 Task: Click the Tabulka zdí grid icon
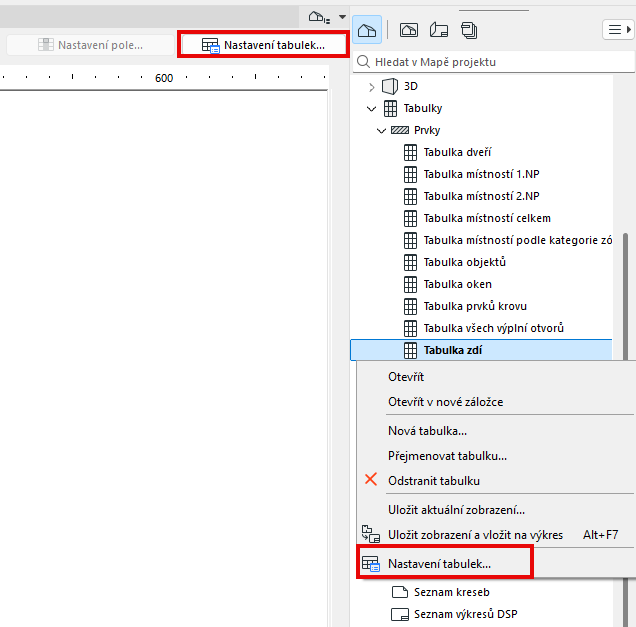pos(410,350)
